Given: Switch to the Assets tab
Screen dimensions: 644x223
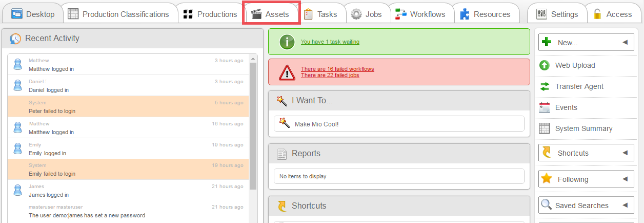Looking at the screenshot, I should click(x=271, y=14).
